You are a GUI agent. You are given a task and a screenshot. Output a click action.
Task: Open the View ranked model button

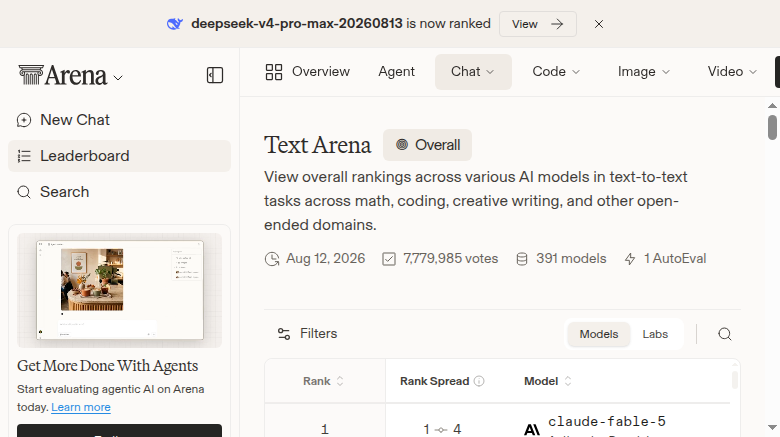tap(538, 24)
